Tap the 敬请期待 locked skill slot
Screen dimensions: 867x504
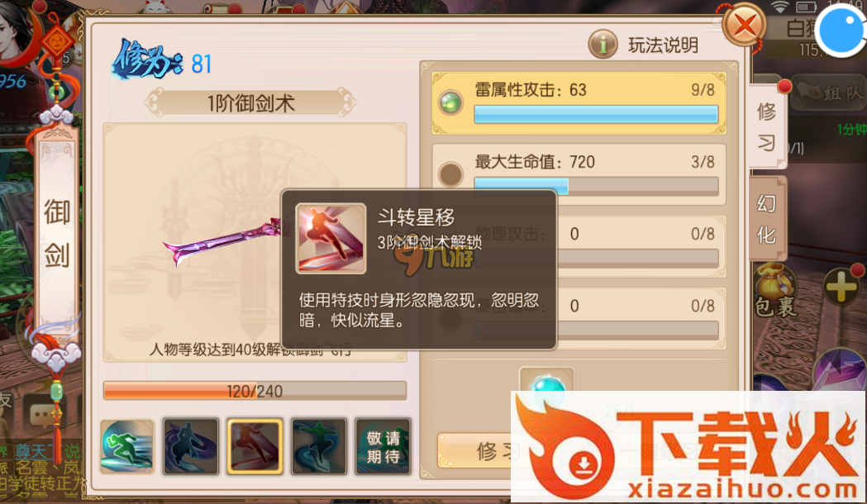click(383, 446)
